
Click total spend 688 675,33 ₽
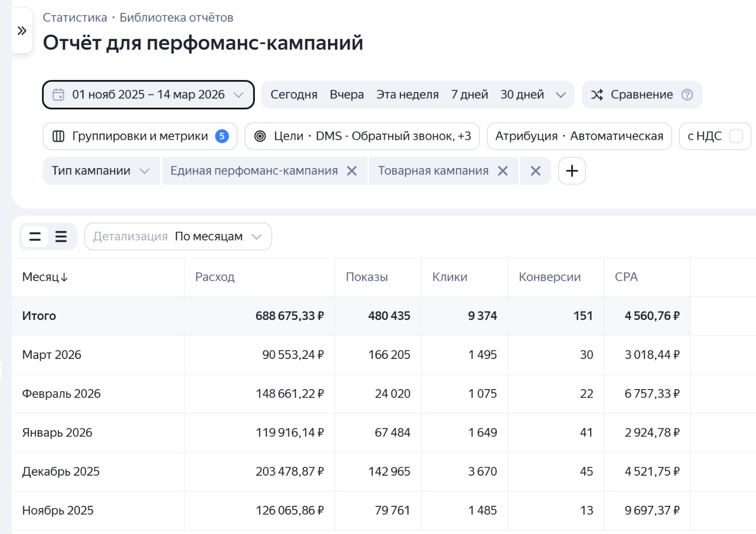pyautogui.click(x=289, y=316)
